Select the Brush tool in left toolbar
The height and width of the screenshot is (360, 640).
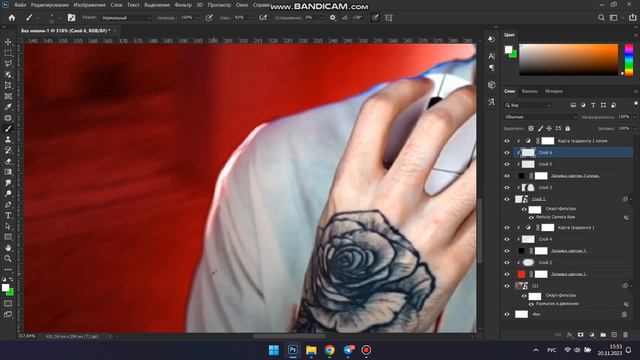tap(8, 129)
